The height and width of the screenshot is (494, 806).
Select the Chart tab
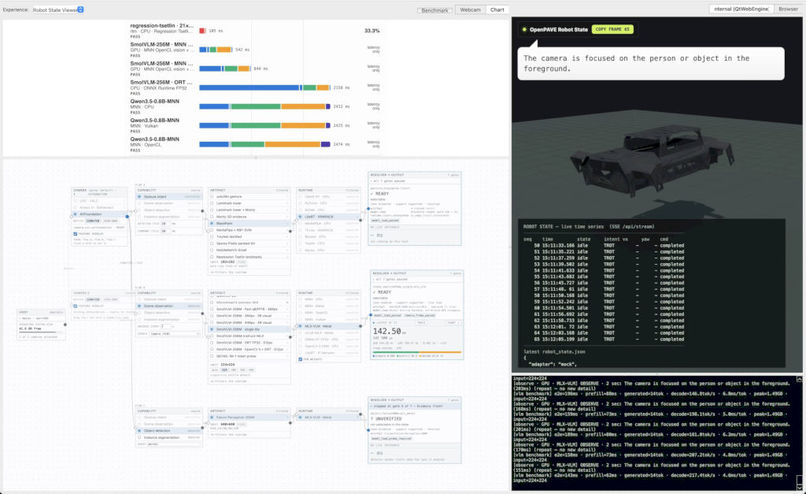[497, 10]
